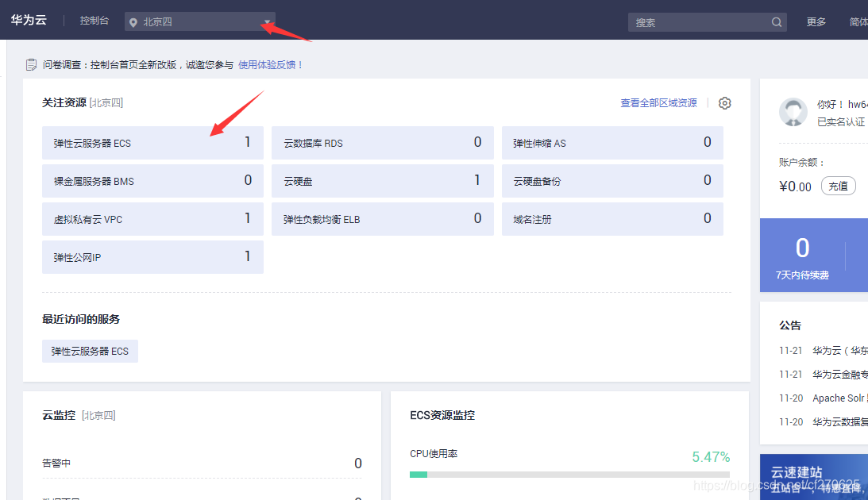The height and width of the screenshot is (500, 868).
Task: Click the 最近访问的服务 heading
Action: click(x=81, y=319)
